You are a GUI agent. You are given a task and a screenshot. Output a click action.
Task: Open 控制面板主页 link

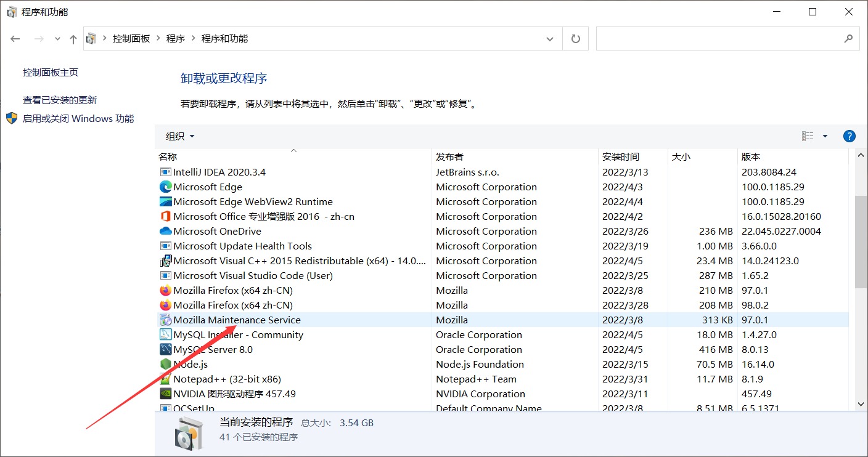[x=51, y=73]
